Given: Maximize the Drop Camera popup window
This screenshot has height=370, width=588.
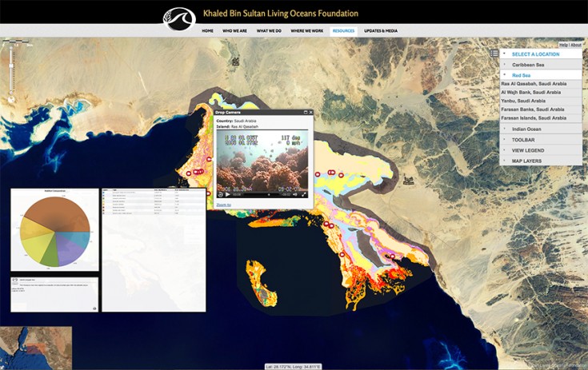Looking at the screenshot, I should point(305,113).
